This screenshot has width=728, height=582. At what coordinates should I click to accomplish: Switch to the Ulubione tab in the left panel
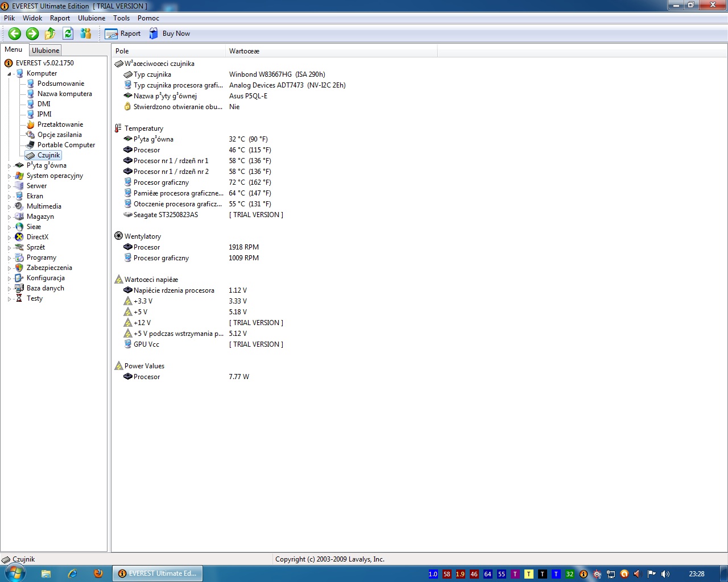(x=45, y=51)
